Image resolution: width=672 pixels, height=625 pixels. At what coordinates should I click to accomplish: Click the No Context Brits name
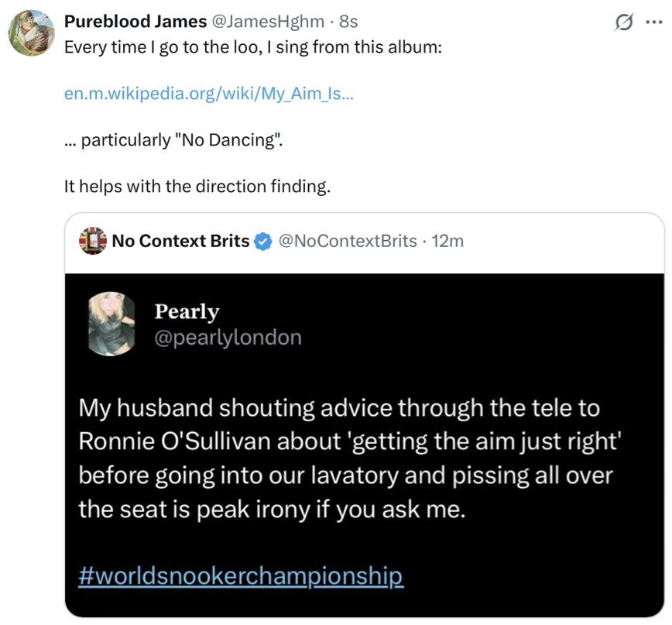click(x=180, y=241)
